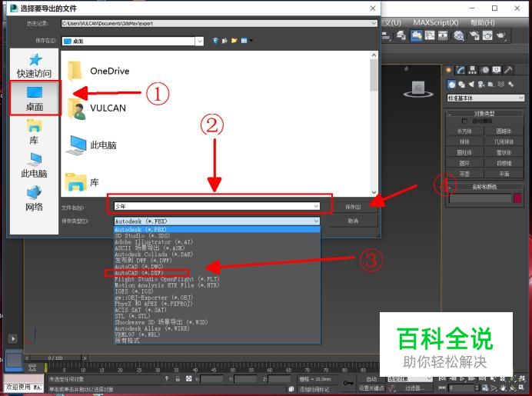Open the VULCAN user folder
Screen dimensions: 532x396
(97, 108)
